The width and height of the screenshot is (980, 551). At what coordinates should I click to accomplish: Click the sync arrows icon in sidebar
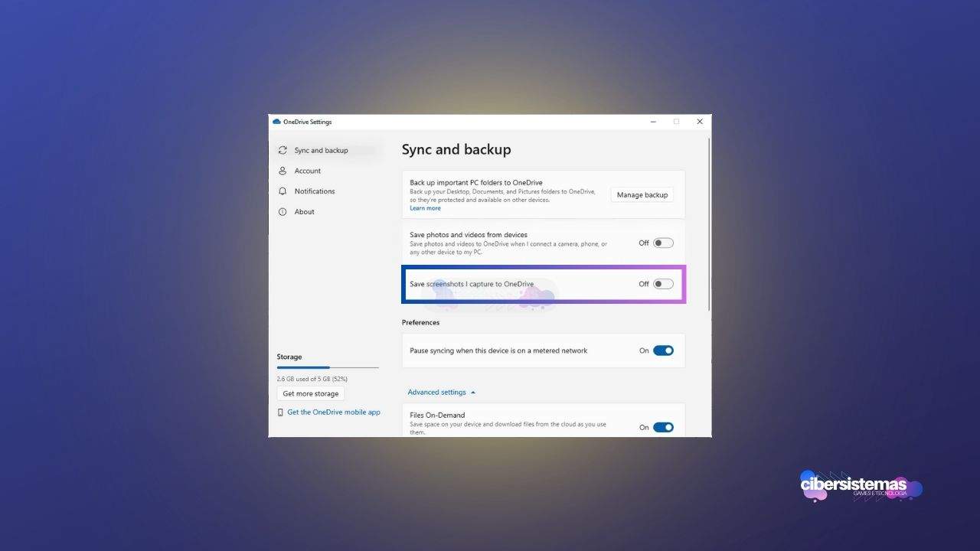(x=283, y=151)
